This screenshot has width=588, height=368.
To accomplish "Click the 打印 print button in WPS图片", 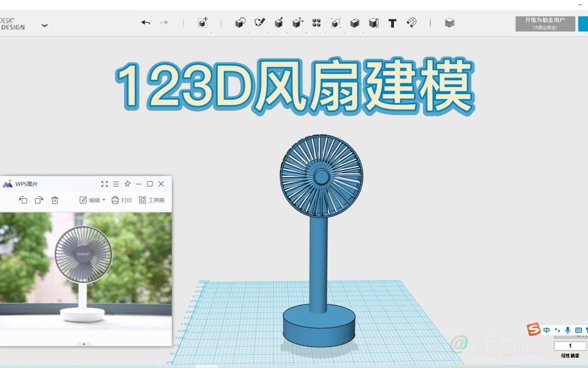I will (x=121, y=200).
